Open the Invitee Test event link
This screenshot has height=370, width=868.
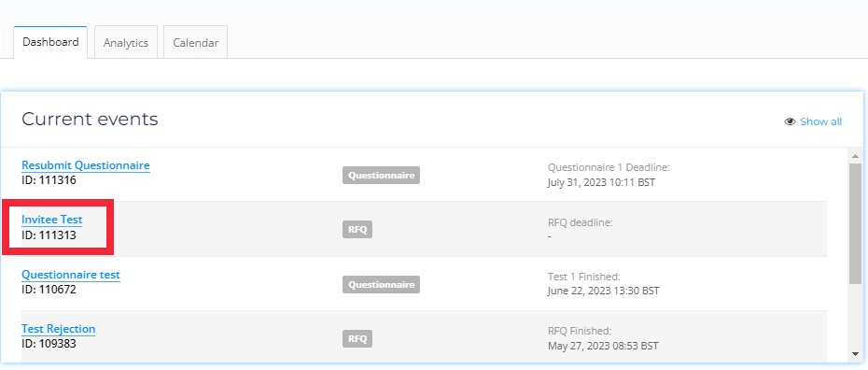[52, 220]
